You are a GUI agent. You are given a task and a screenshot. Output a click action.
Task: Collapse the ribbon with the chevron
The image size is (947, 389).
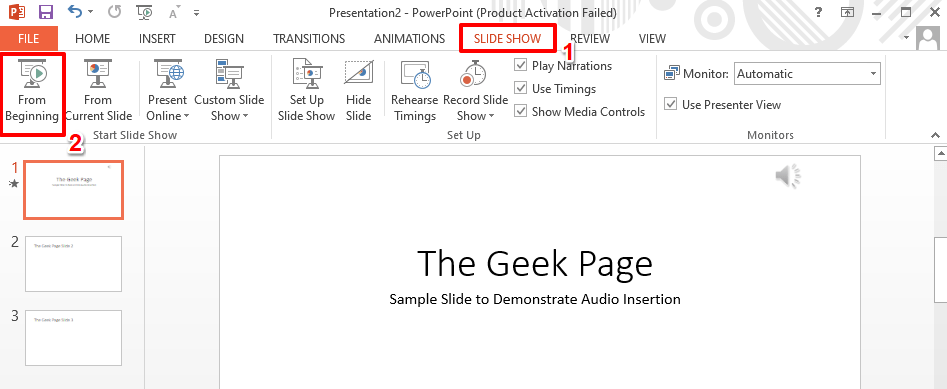tap(936, 135)
